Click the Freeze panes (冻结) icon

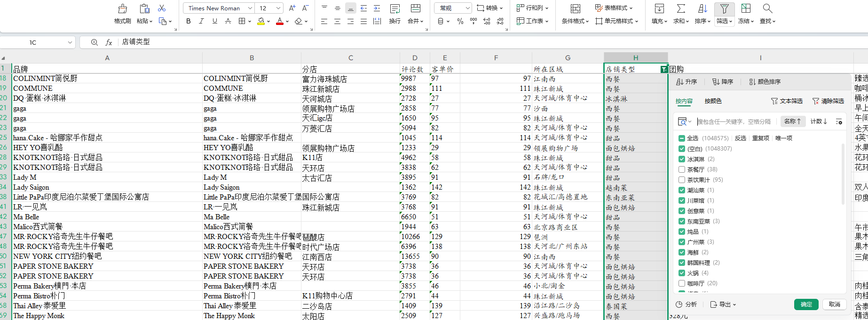746,8
